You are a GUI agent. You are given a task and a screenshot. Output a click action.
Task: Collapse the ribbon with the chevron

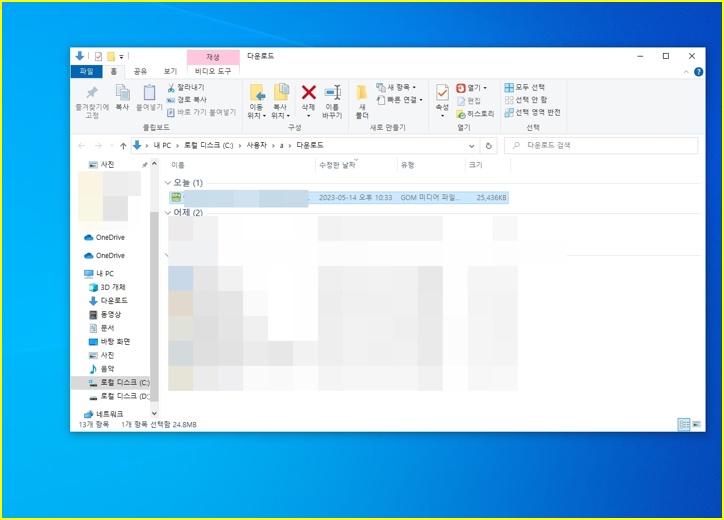tap(686, 72)
